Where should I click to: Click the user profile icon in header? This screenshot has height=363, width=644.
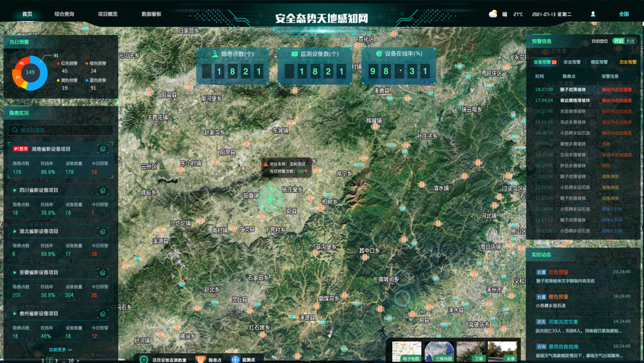click(x=593, y=14)
